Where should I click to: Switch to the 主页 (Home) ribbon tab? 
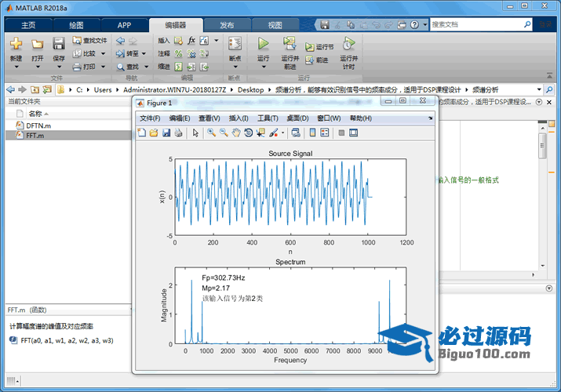pyautogui.click(x=28, y=25)
